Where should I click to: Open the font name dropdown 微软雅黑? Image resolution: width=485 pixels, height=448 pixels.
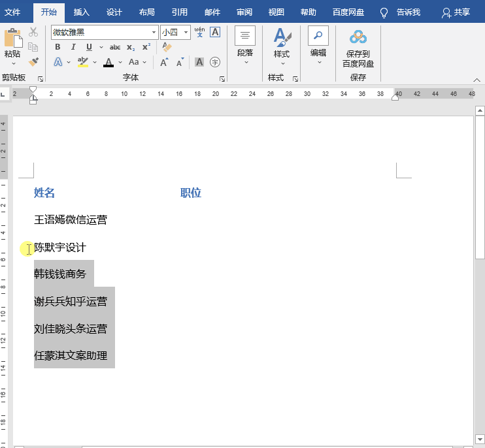click(154, 32)
